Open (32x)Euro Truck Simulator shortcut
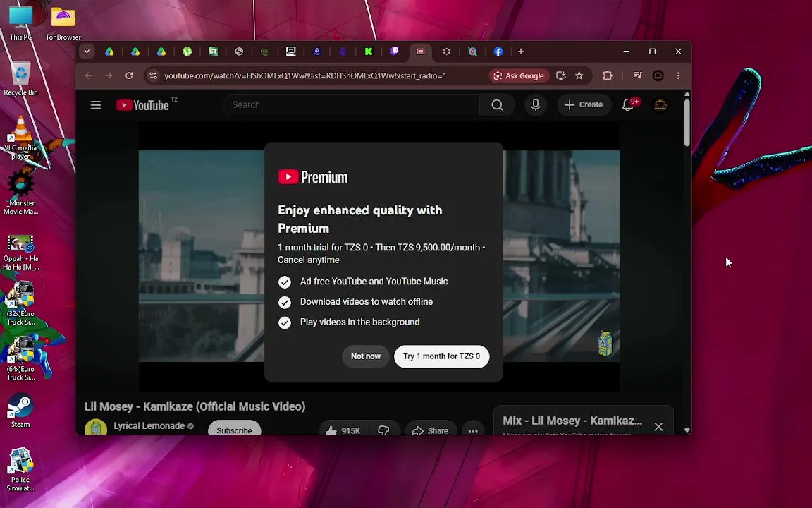812x508 pixels. (20, 303)
